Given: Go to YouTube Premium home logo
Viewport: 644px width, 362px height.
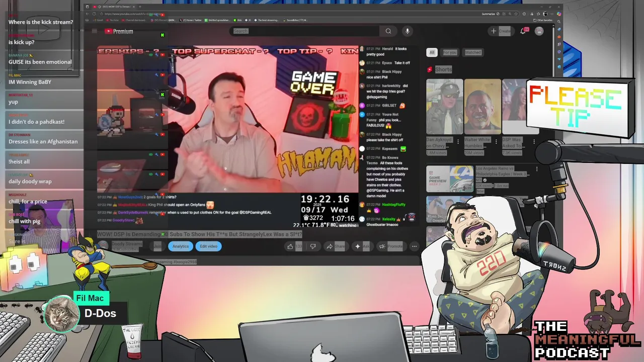Looking at the screenshot, I should point(119,31).
